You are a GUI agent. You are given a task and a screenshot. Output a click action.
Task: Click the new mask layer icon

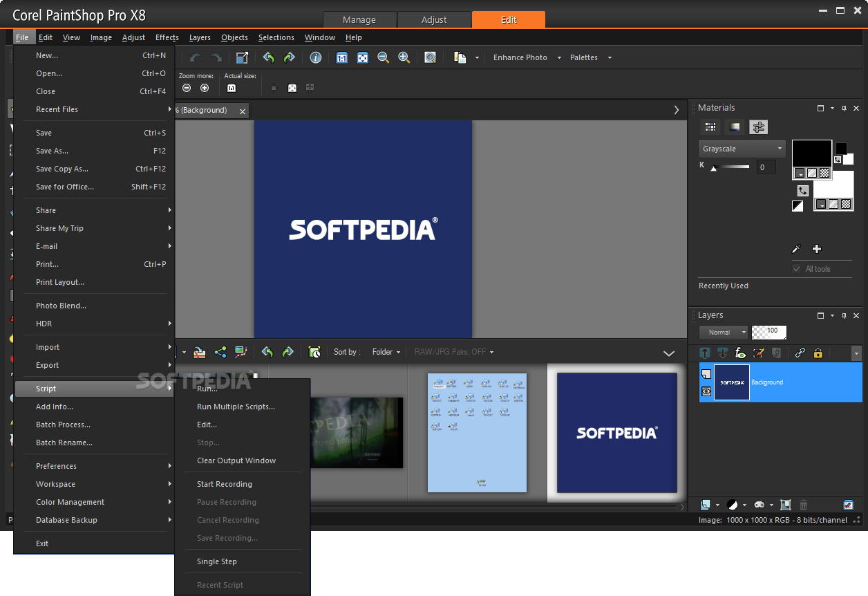759,505
